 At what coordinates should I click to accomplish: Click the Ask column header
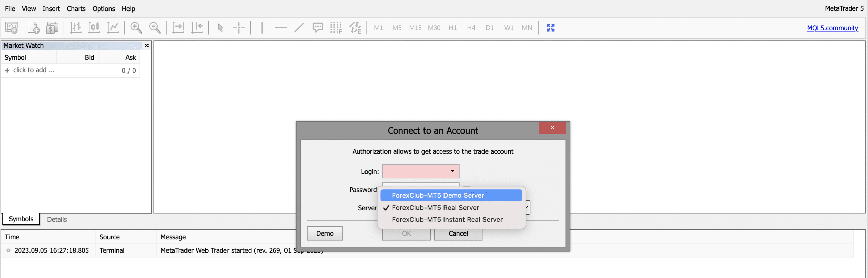(x=119, y=57)
